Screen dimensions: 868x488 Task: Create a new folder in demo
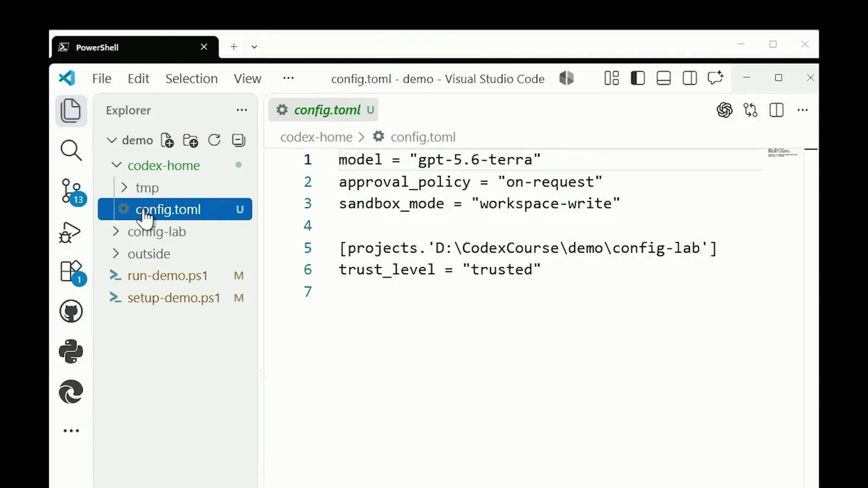tap(190, 140)
